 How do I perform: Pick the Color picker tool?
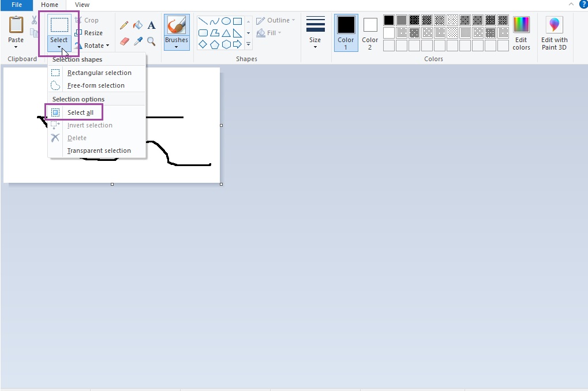[x=138, y=40]
